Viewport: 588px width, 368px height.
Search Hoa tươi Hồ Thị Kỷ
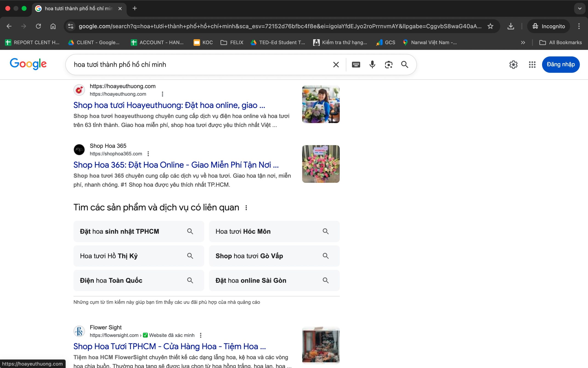click(x=139, y=256)
